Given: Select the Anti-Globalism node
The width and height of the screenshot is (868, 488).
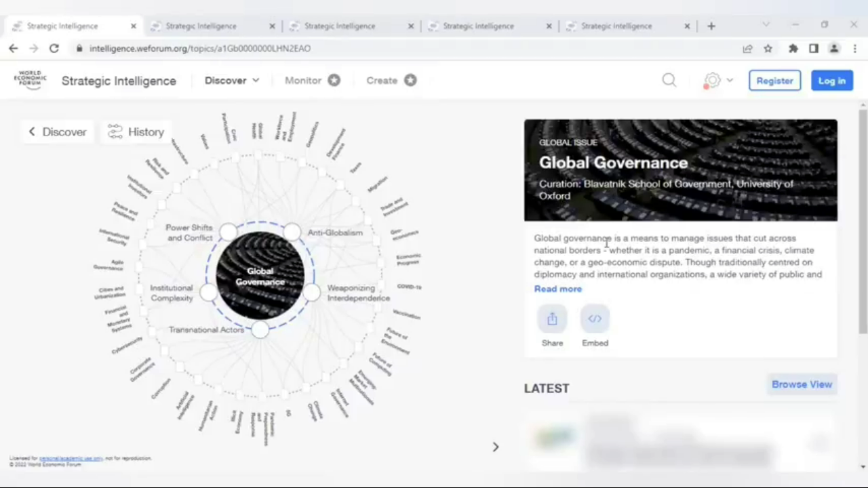Looking at the screenshot, I should tap(292, 232).
